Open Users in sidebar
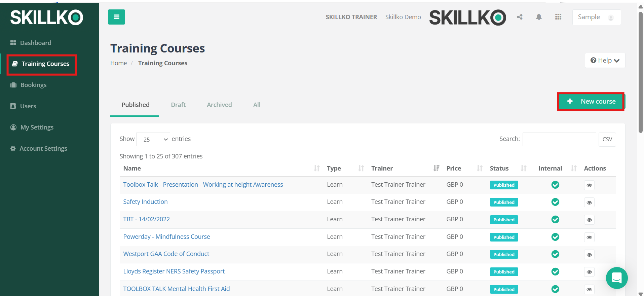 tap(23, 106)
